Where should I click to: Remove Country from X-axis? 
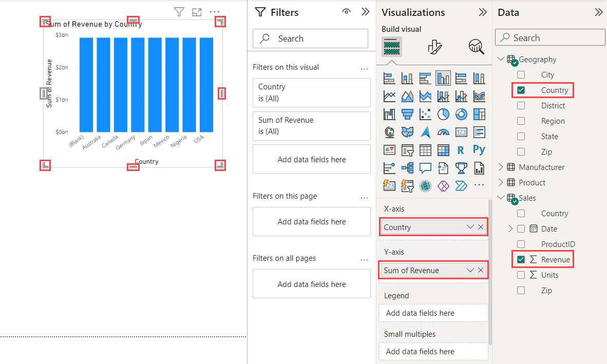point(480,227)
